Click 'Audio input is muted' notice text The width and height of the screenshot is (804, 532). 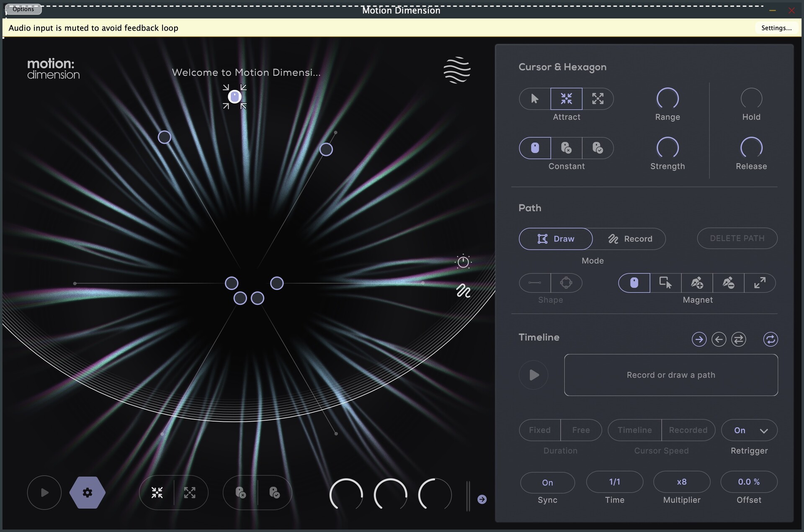(x=93, y=28)
